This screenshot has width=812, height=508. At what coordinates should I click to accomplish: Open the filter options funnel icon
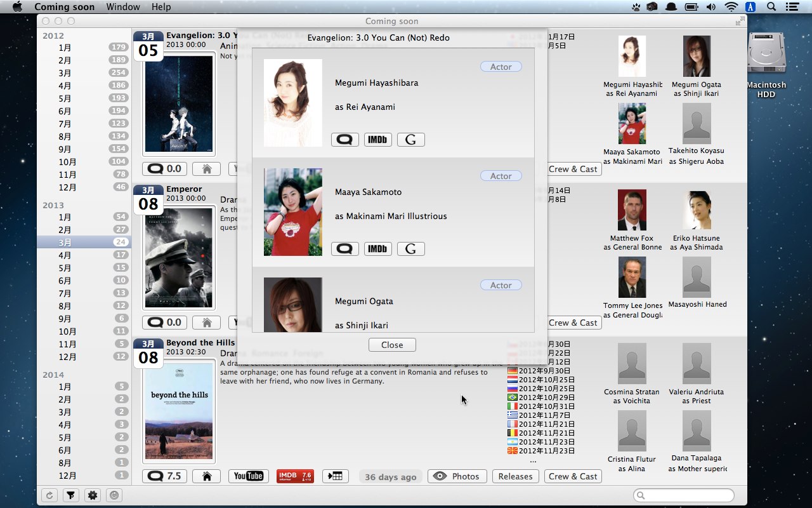(70, 495)
